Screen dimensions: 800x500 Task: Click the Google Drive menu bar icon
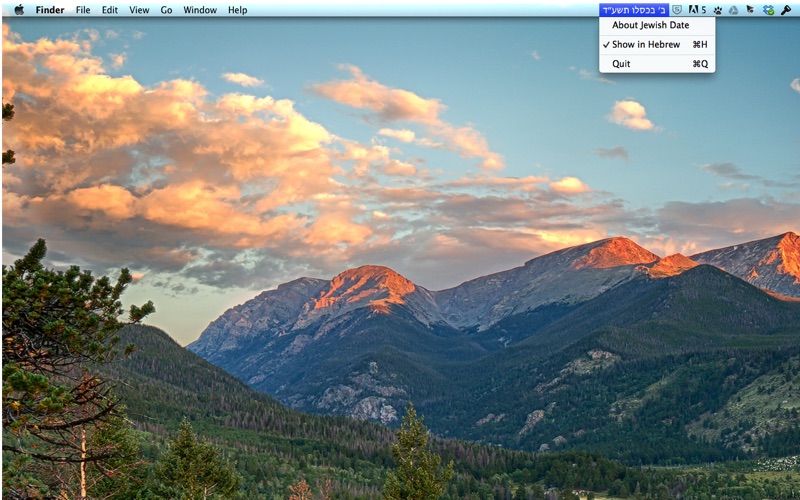(734, 10)
